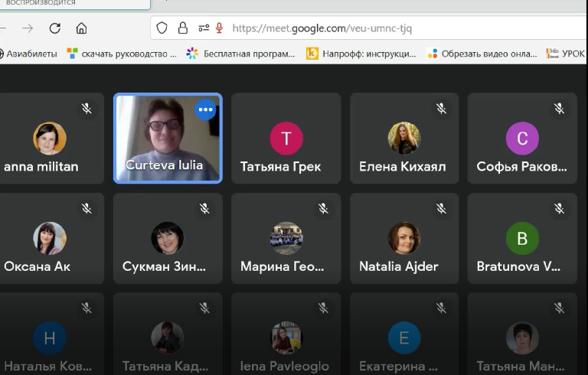Go forward in browser history
588x375 pixels.
pos(28,28)
